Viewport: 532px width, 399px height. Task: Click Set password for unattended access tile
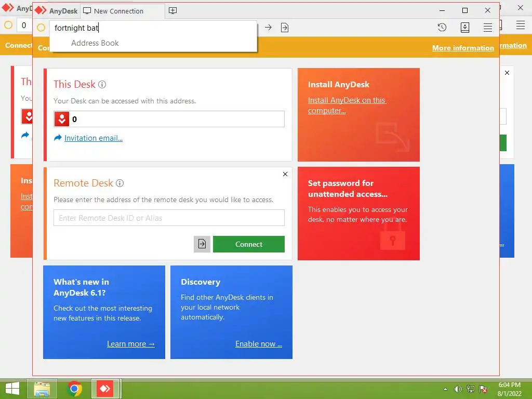coord(358,214)
